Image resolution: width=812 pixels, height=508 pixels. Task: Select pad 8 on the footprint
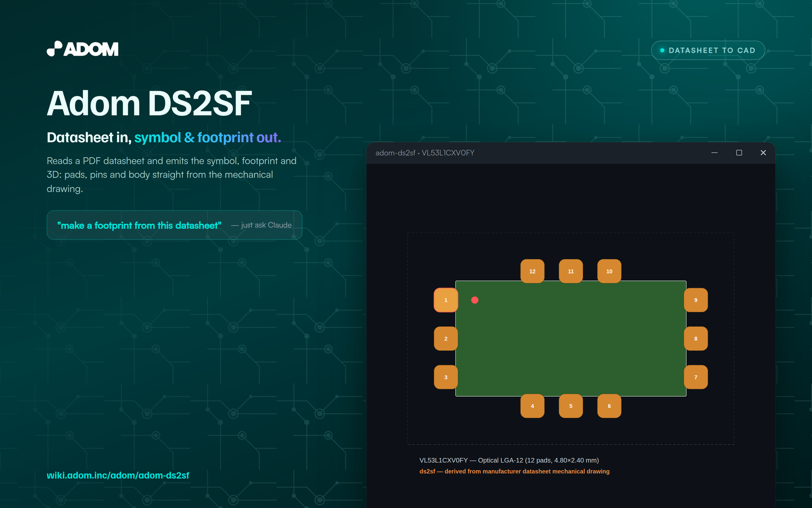[x=696, y=339]
